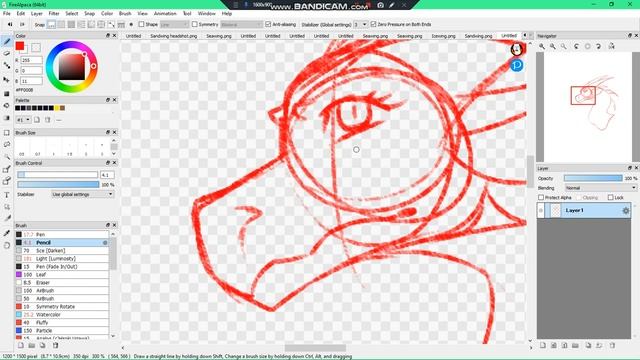This screenshot has width=640, height=360.
Task: Rotate the view left in Navigator
Action: tap(576, 47)
